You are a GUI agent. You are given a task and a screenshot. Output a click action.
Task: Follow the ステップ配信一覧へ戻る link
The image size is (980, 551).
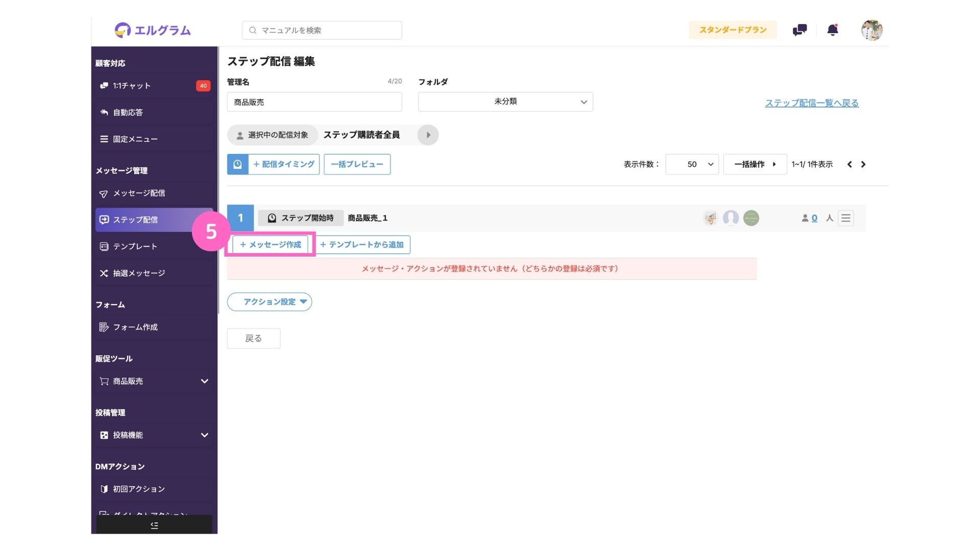812,103
